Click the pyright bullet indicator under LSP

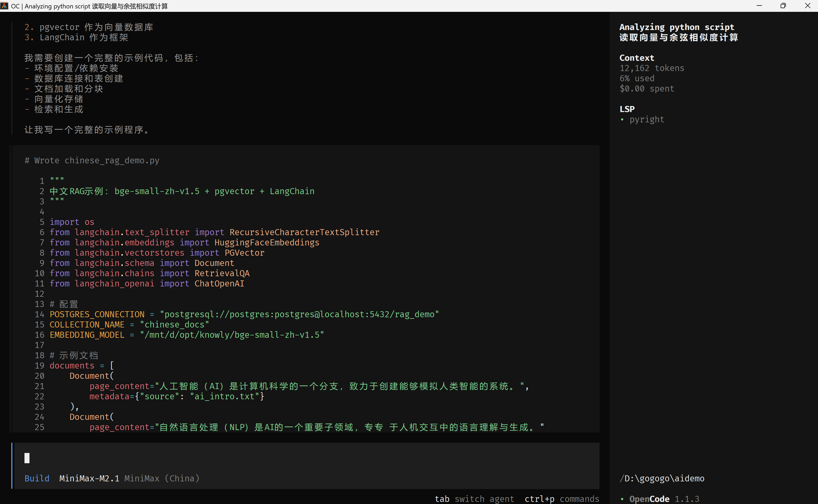click(x=623, y=119)
